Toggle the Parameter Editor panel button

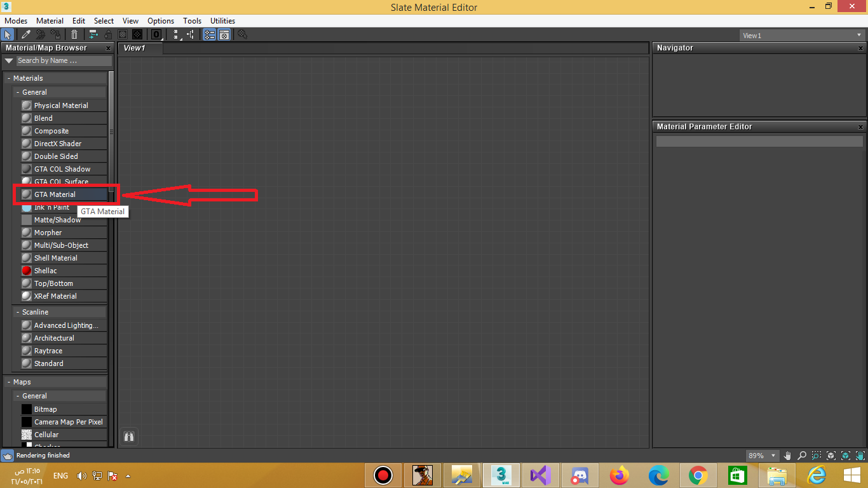(x=224, y=35)
